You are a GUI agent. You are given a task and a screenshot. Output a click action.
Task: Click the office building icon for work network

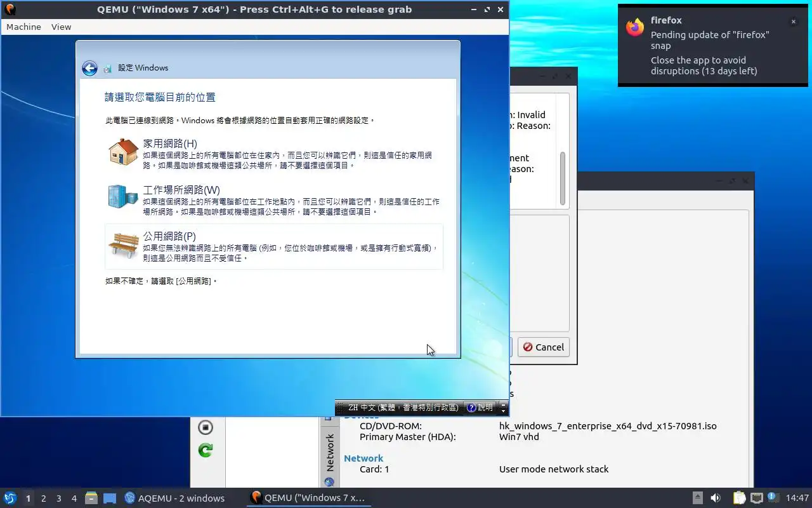click(122, 196)
